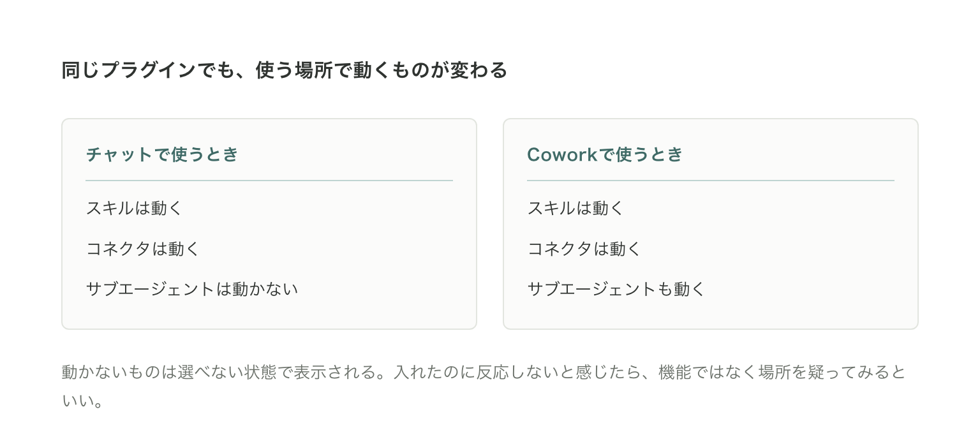Viewport: 980px width, 444px height.
Task: Select the チャットで使うとき card title
Action: [162, 154]
